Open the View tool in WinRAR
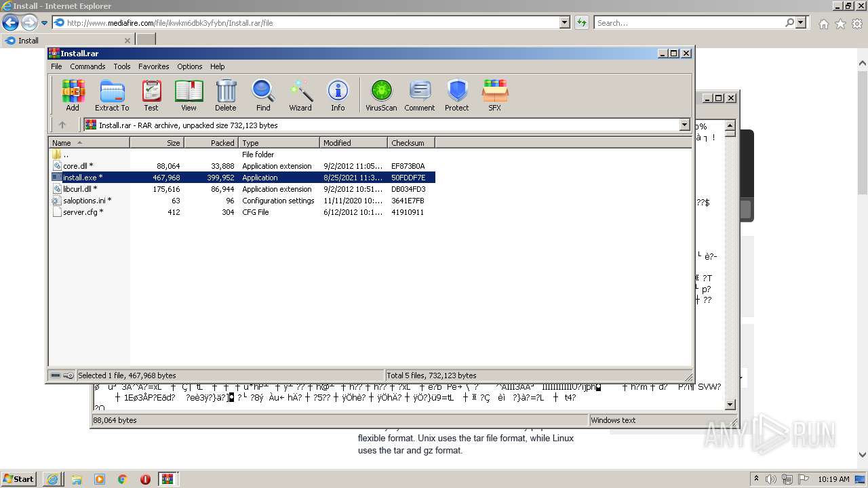Image resolution: width=868 pixels, height=488 pixels. click(189, 96)
